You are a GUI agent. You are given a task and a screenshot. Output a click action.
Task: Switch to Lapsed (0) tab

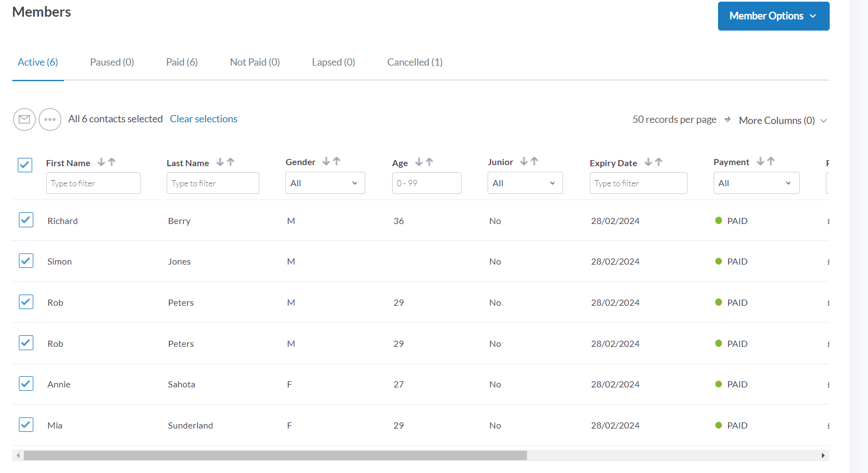(x=334, y=62)
